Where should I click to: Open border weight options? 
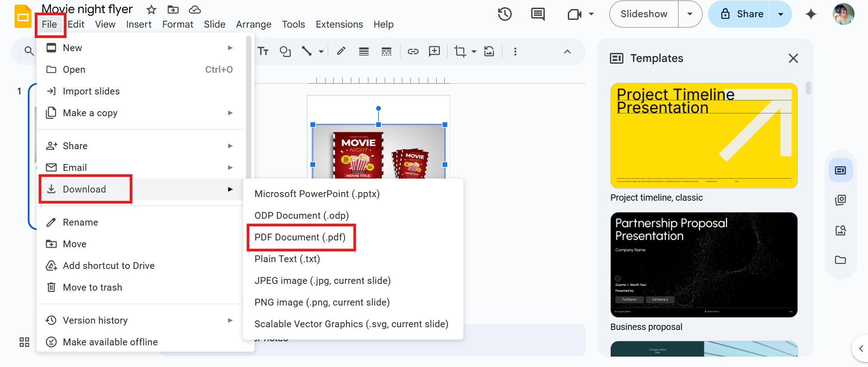(x=364, y=52)
